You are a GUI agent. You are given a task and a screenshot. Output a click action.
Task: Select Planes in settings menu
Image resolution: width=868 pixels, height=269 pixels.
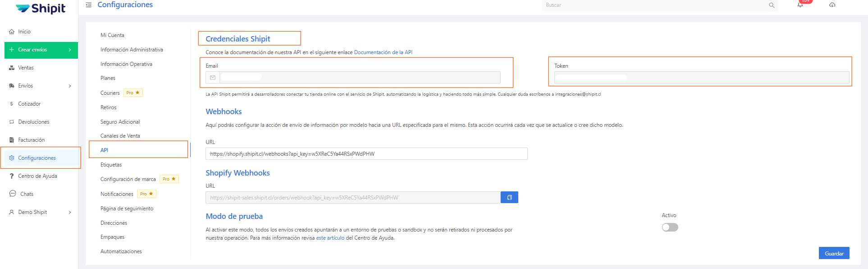click(x=108, y=78)
